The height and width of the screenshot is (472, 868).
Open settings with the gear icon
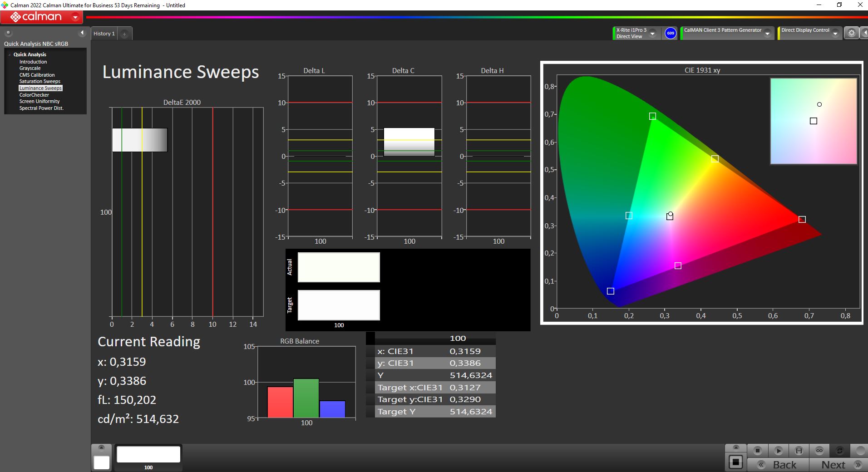851,33
